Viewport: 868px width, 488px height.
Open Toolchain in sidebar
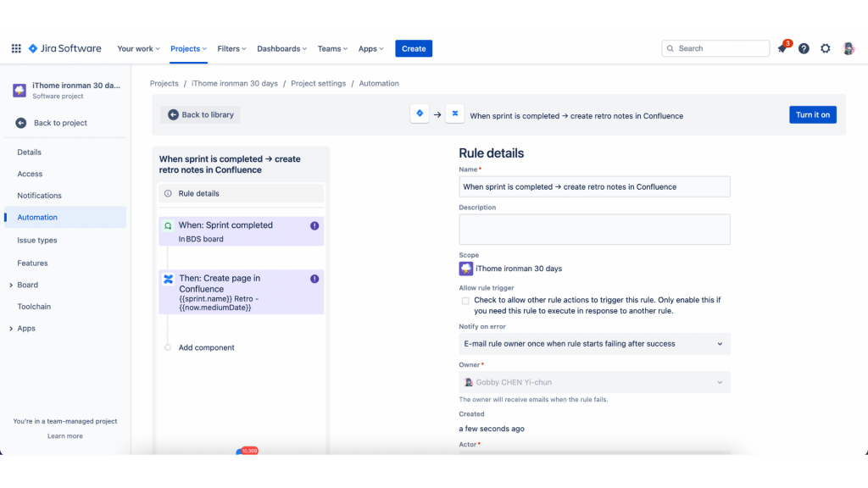click(34, 307)
